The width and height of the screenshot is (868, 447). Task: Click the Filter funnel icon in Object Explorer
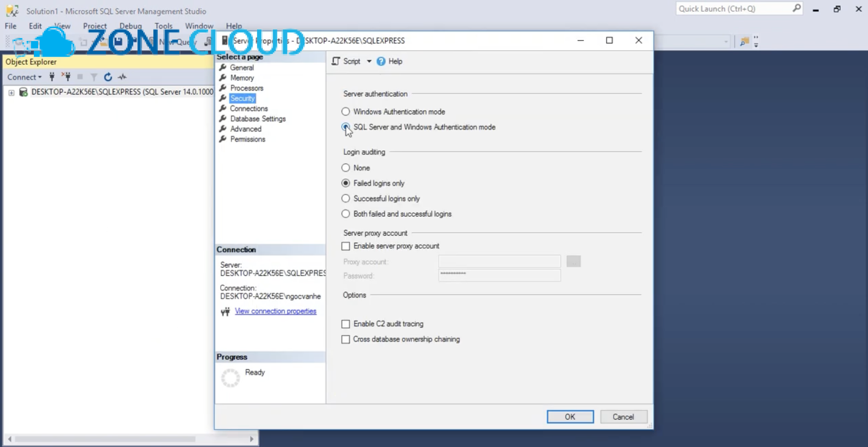94,77
